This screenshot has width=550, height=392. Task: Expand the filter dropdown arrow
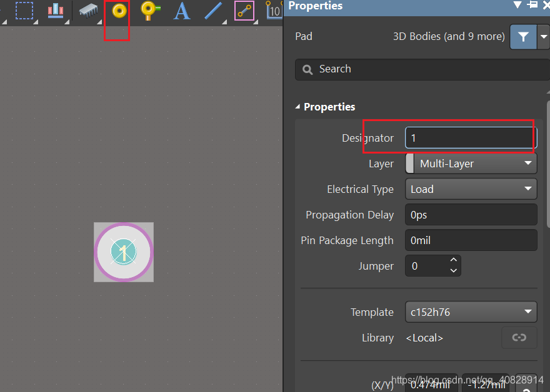543,36
